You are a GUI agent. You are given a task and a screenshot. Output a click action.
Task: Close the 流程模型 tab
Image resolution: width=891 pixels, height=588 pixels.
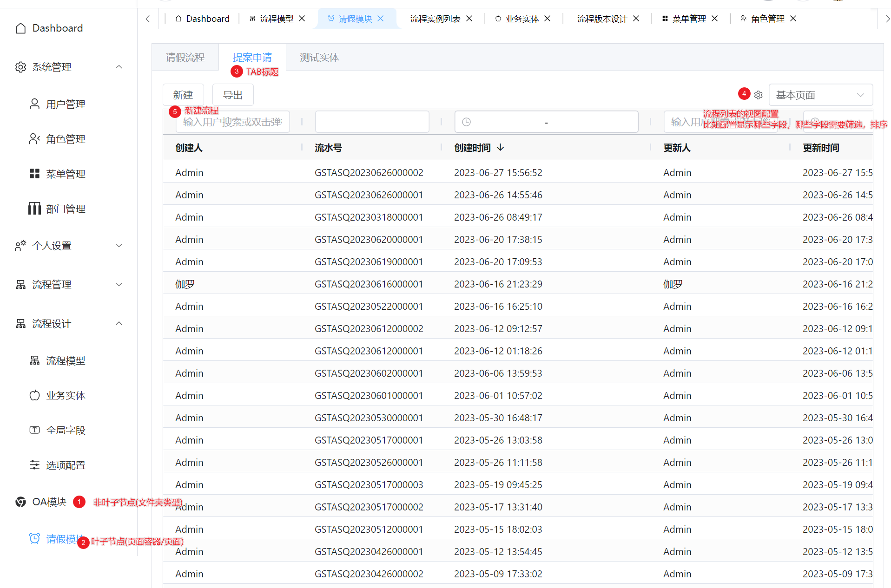302,19
